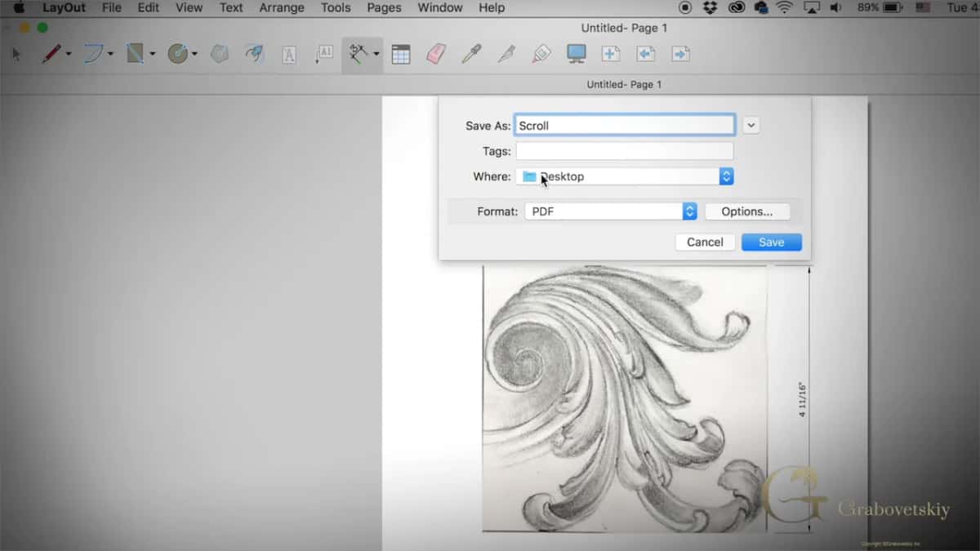The image size is (980, 551).
Task: Go to the next page
Action: [680, 55]
